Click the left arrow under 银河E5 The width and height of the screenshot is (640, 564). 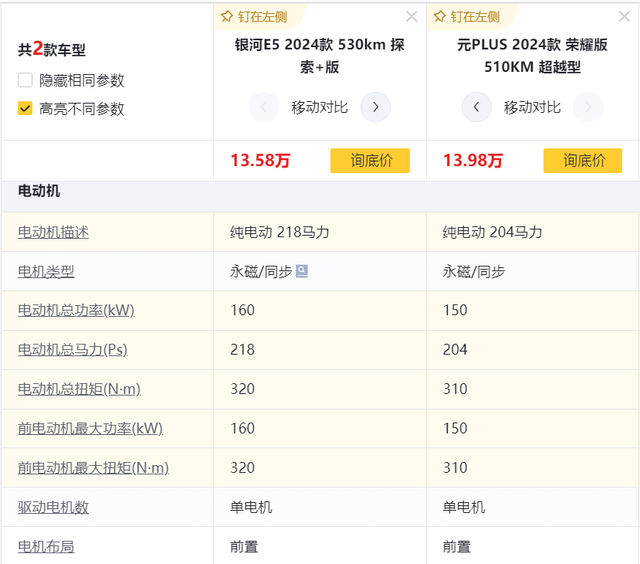point(263,107)
